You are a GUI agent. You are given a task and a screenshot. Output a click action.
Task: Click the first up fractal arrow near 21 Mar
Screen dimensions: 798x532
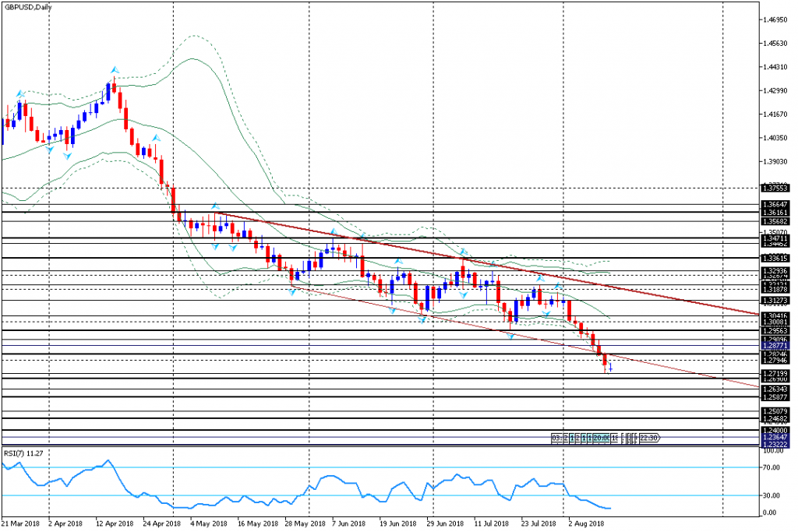[20, 93]
